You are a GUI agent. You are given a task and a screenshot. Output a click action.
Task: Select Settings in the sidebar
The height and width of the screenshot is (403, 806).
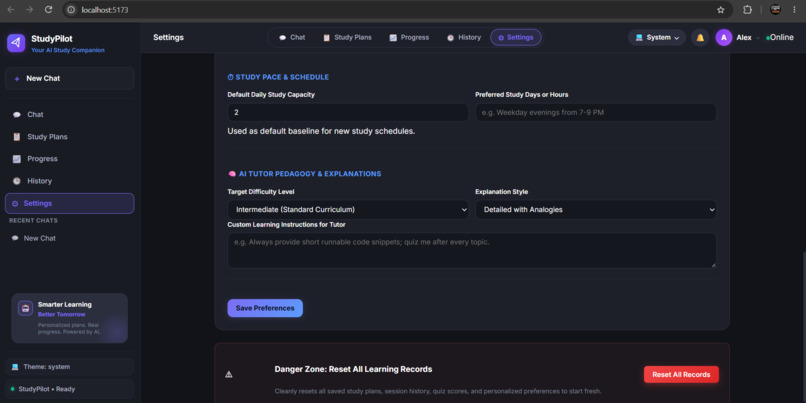tap(69, 204)
